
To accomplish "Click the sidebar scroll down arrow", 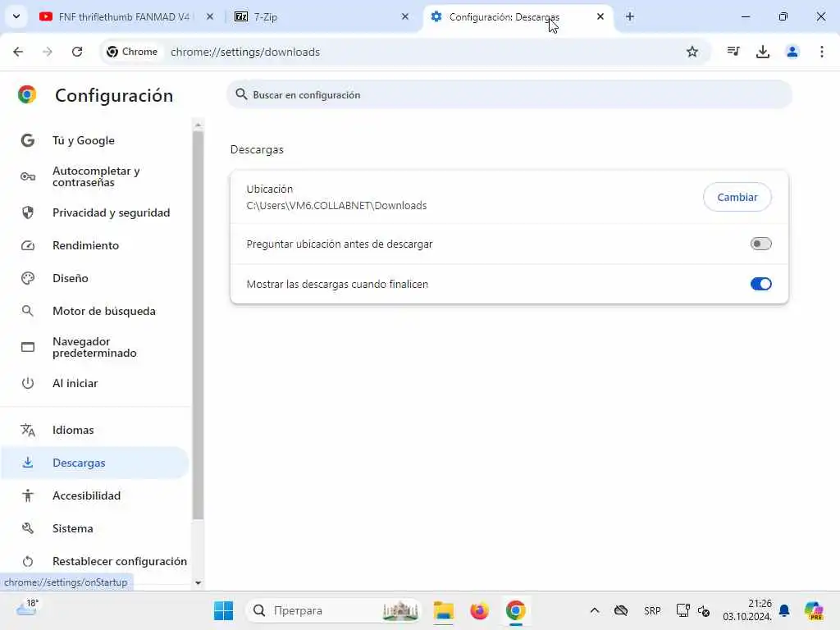I will tap(199, 583).
